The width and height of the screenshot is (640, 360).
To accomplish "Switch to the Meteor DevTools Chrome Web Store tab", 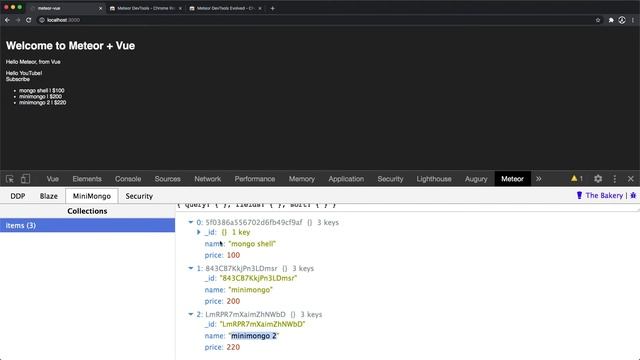I will (x=145, y=8).
